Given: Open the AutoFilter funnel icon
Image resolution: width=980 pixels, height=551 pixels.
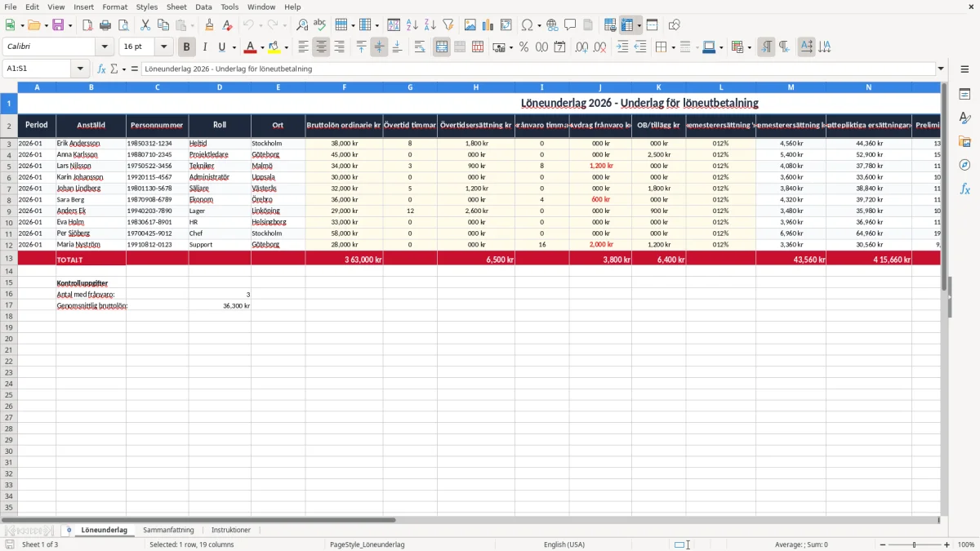Looking at the screenshot, I should click(448, 25).
